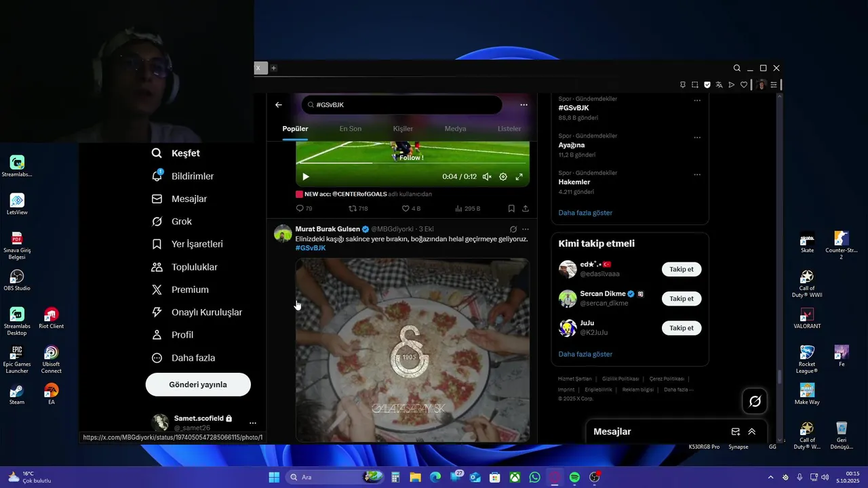The width and height of the screenshot is (868, 488).
Task: Click the back arrow beside search box
Action: (279, 105)
